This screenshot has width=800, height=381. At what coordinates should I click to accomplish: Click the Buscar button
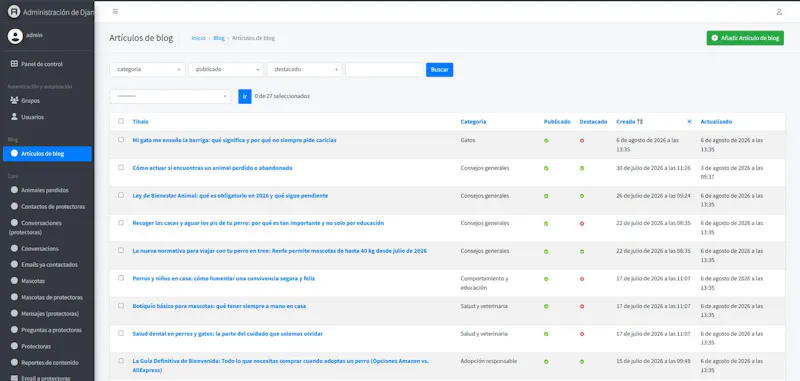pos(439,69)
